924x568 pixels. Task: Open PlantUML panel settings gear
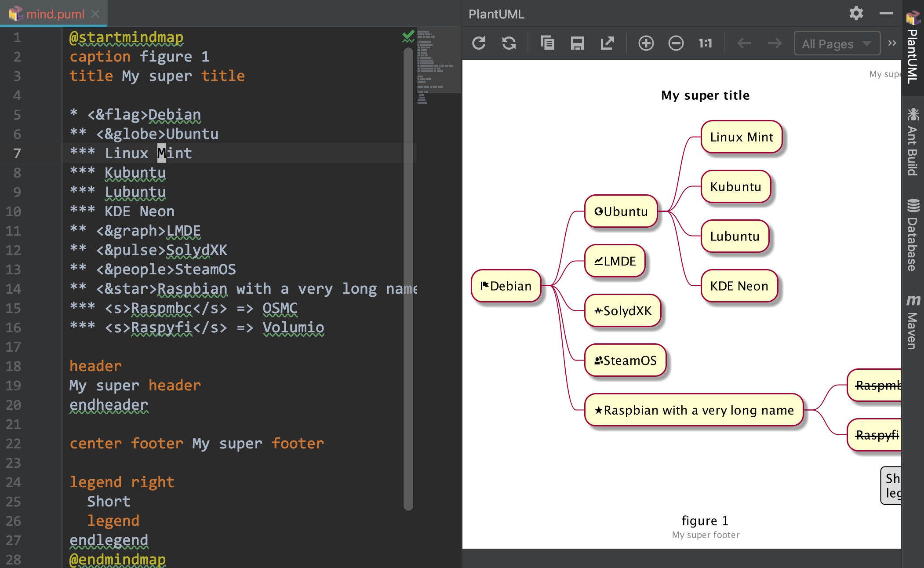856,14
